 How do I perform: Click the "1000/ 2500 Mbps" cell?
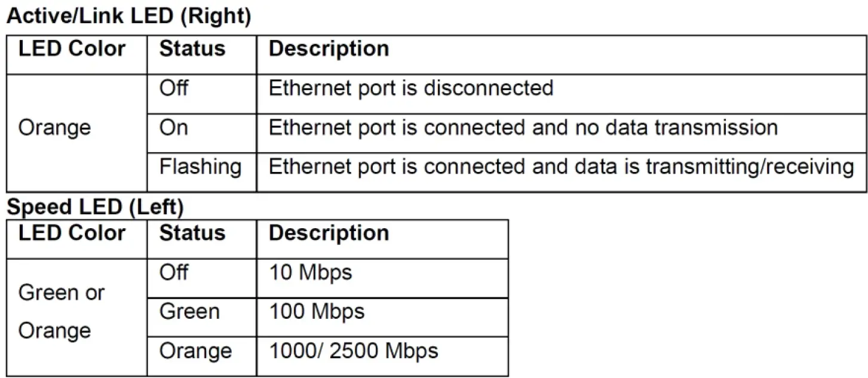coord(354,351)
